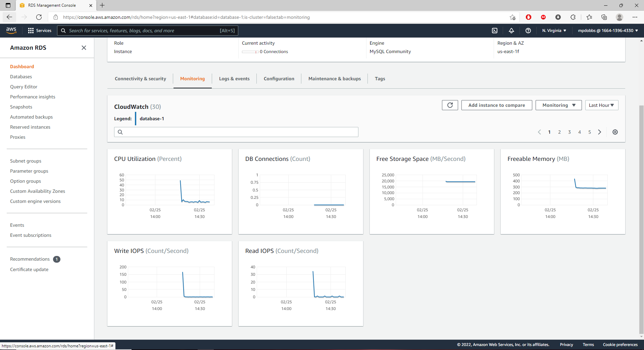The image size is (644, 350).
Task: Switch to the Logs & events tab
Action: click(234, 79)
